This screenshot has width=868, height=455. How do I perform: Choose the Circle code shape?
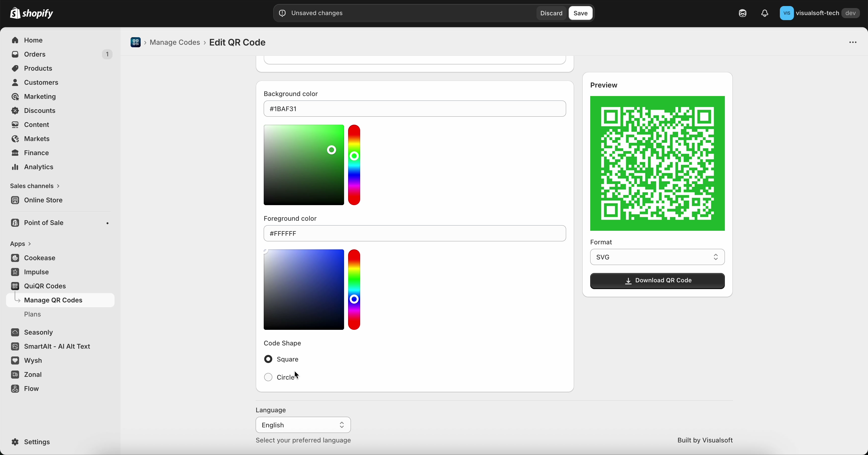pos(268,377)
